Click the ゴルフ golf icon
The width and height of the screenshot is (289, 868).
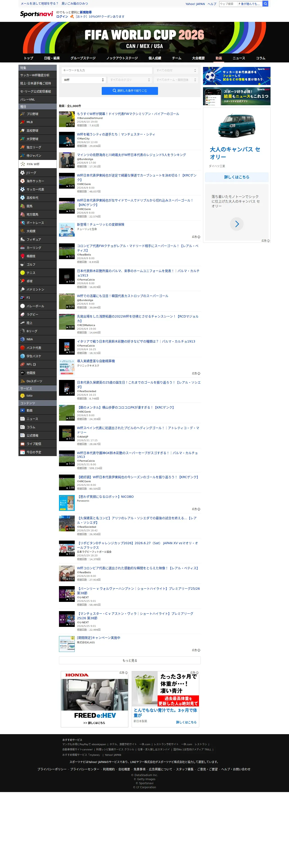click(23, 265)
